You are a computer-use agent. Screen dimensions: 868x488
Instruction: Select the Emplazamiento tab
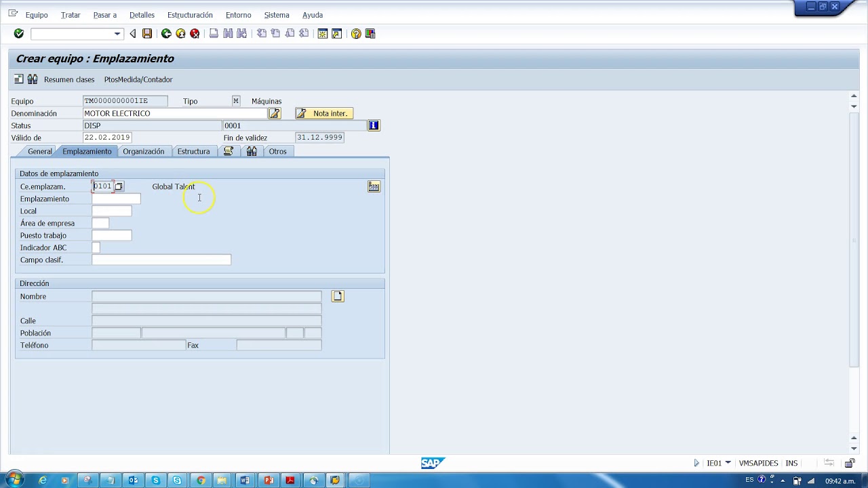tap(87, 151)
